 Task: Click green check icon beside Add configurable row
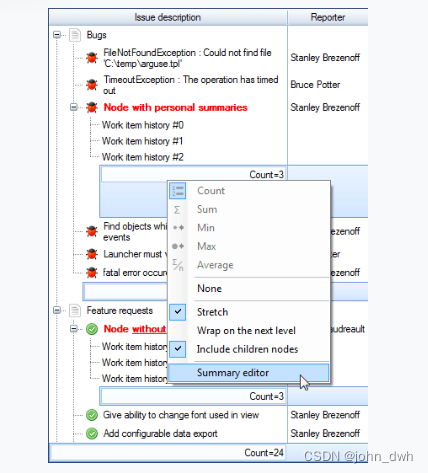(x=92, y=434)
